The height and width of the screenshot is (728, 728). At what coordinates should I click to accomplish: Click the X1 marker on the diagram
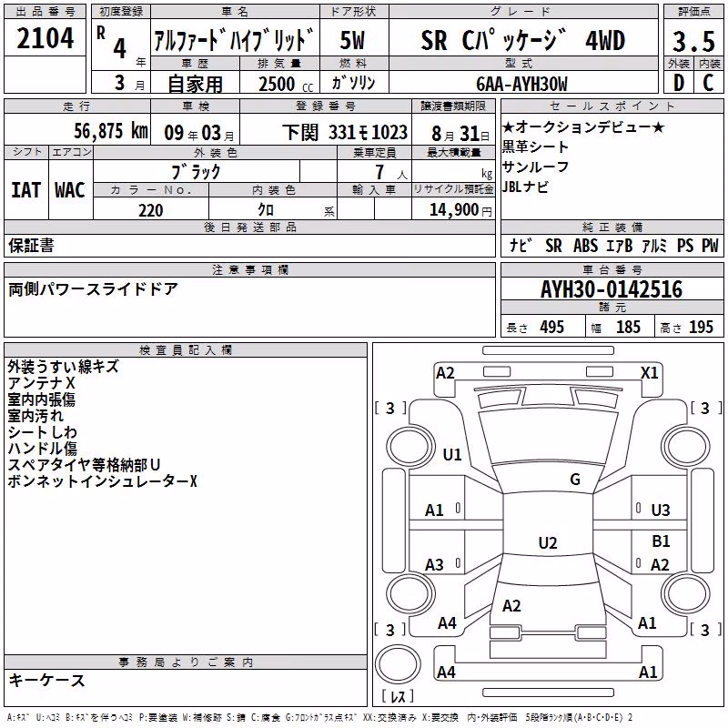[649, 373]
